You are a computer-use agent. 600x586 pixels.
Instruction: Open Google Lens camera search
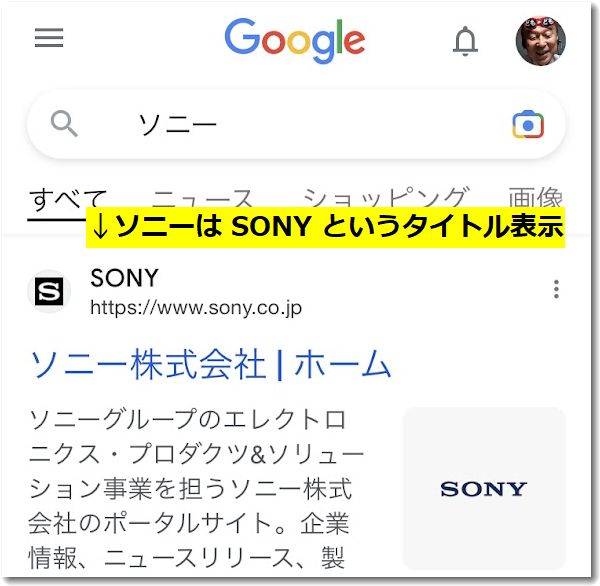(x=528, y=124)
